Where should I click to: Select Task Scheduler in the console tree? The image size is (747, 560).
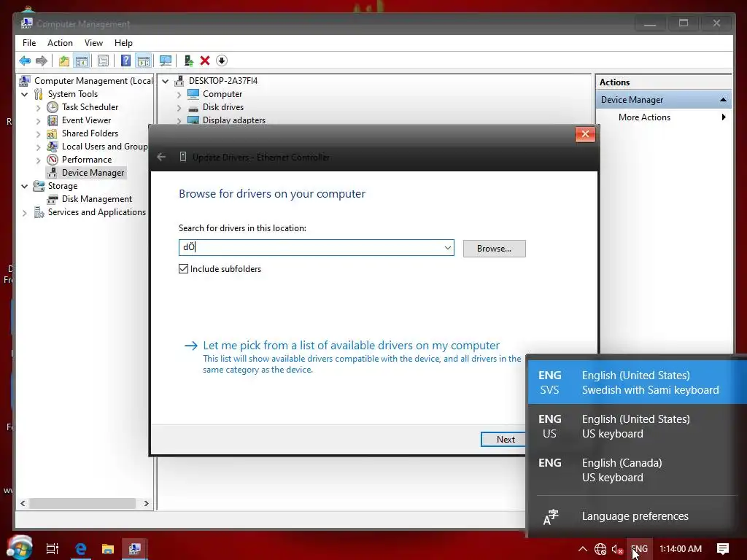tap(90, 107)
